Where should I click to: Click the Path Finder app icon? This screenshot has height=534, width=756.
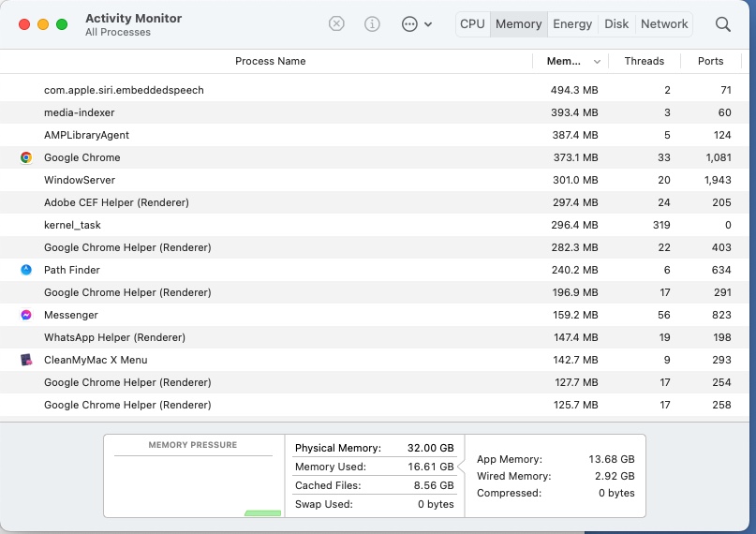(26, 270)
